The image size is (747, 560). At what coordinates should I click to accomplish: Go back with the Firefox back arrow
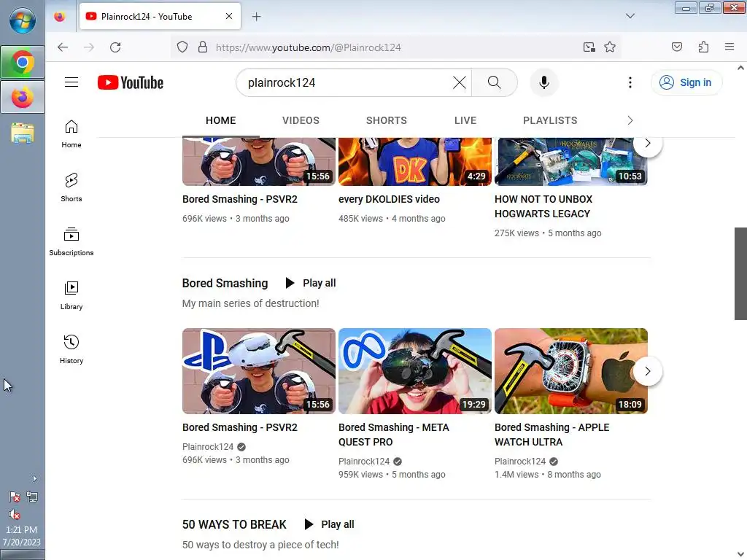tap(63, 47)
